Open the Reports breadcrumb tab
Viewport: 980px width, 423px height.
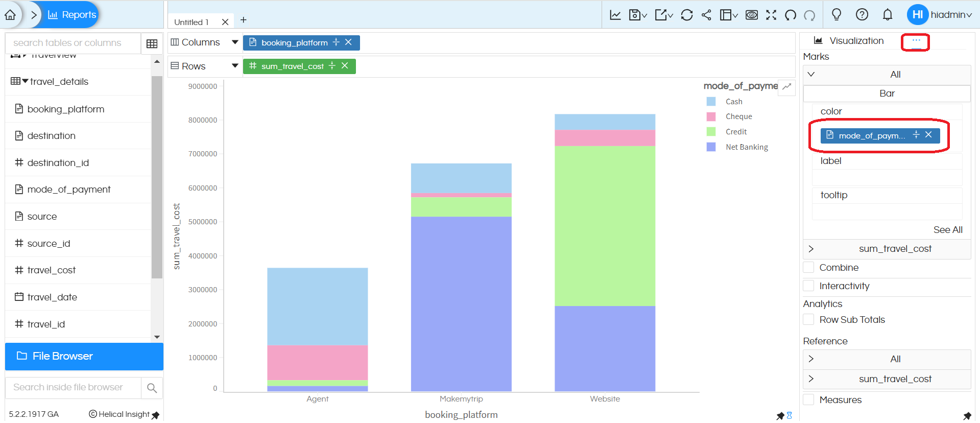tap(72, 15)
